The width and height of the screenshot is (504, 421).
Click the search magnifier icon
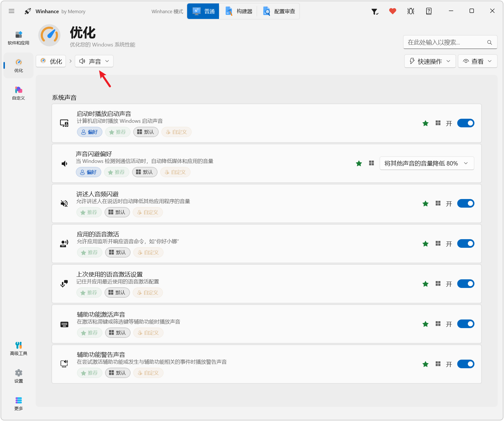tap(490, 42)
